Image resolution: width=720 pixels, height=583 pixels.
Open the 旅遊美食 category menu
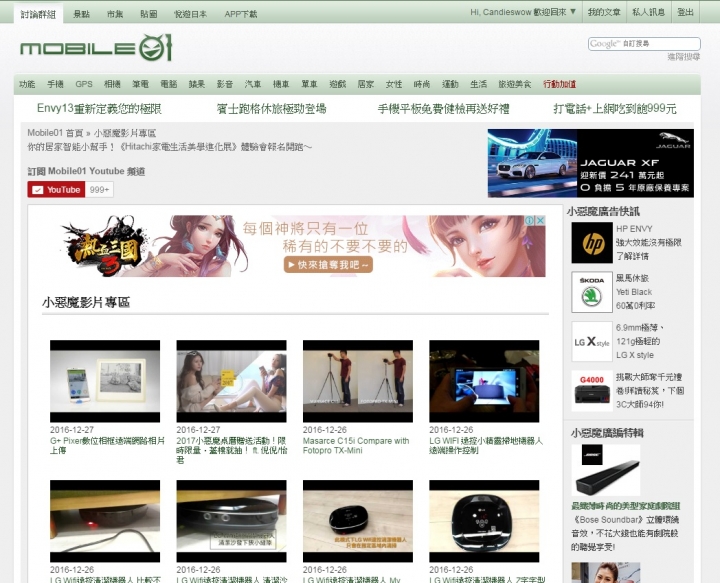tap(515, 84)
